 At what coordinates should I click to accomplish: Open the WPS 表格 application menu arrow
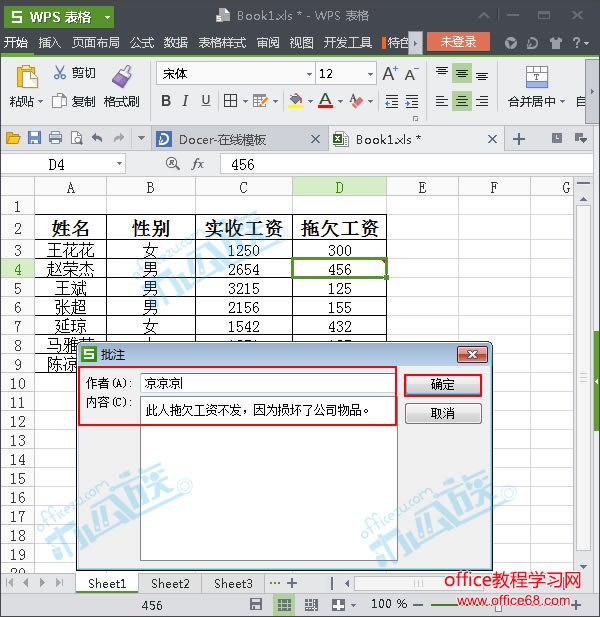(x=107, y=17)
